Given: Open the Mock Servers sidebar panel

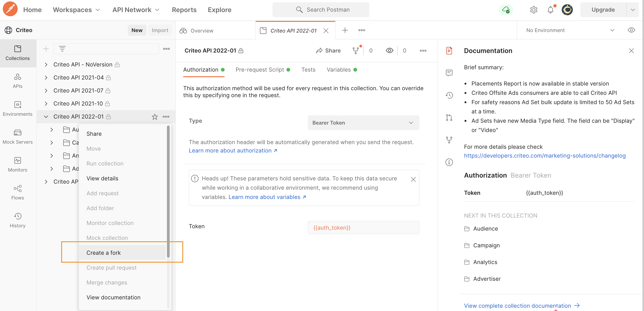Looking at the screenshot, I should click(17, 137).
